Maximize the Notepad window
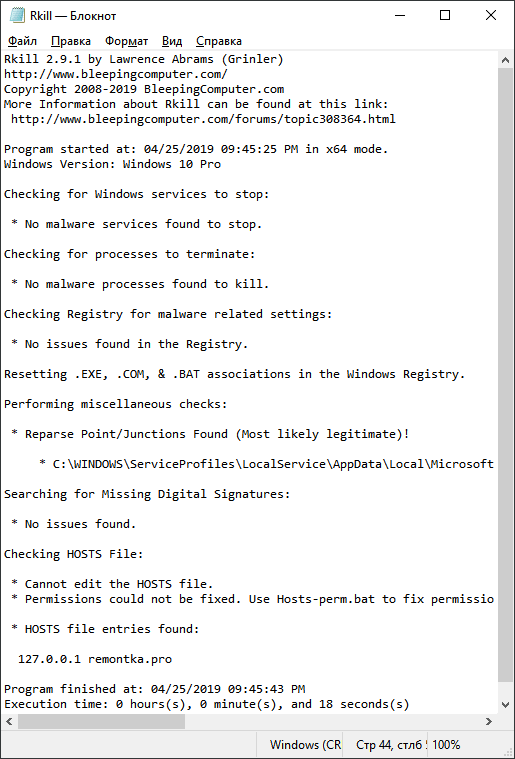Screen dimensions: 515x759 [445, 15]
